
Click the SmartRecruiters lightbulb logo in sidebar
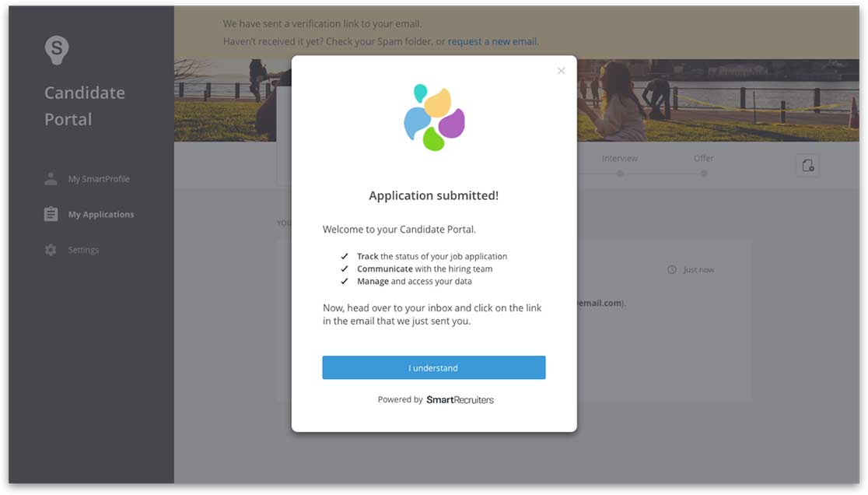click(x=57, y=50)
